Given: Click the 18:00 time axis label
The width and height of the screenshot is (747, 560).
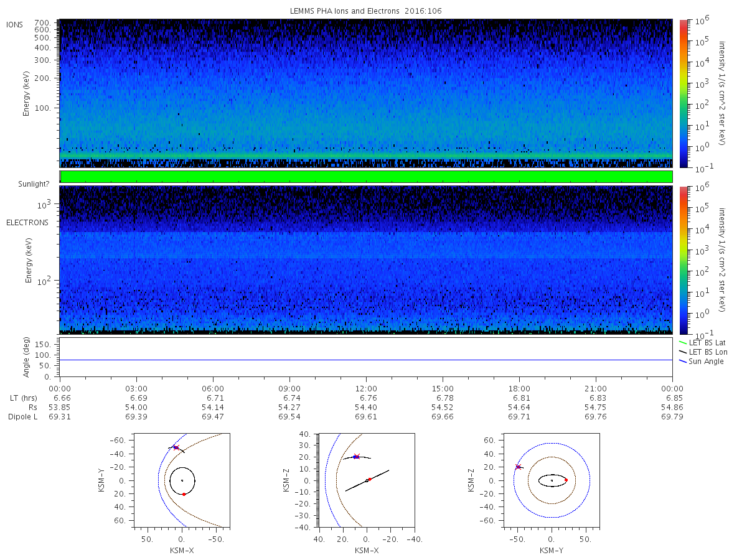Looking at the screenshot, I should 519,388.
